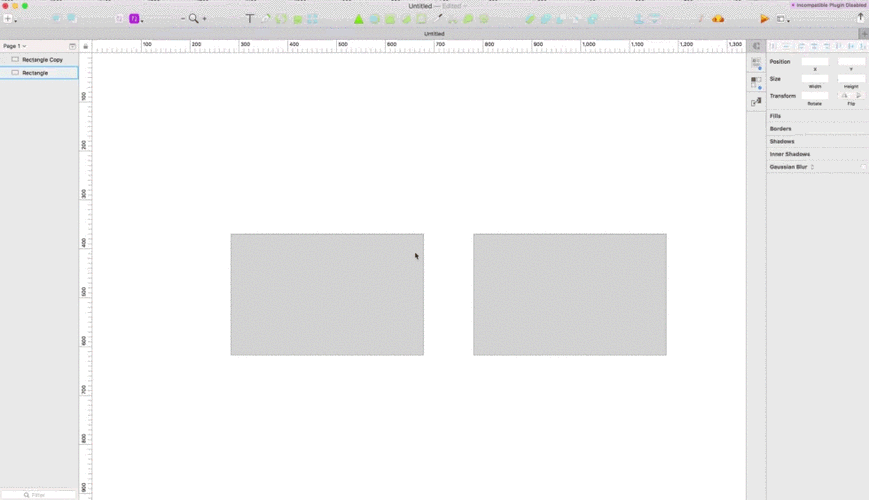Select the Rectangle layer in list
The image size is (869, 500).
pyautogui.click(x=39, y=73)
